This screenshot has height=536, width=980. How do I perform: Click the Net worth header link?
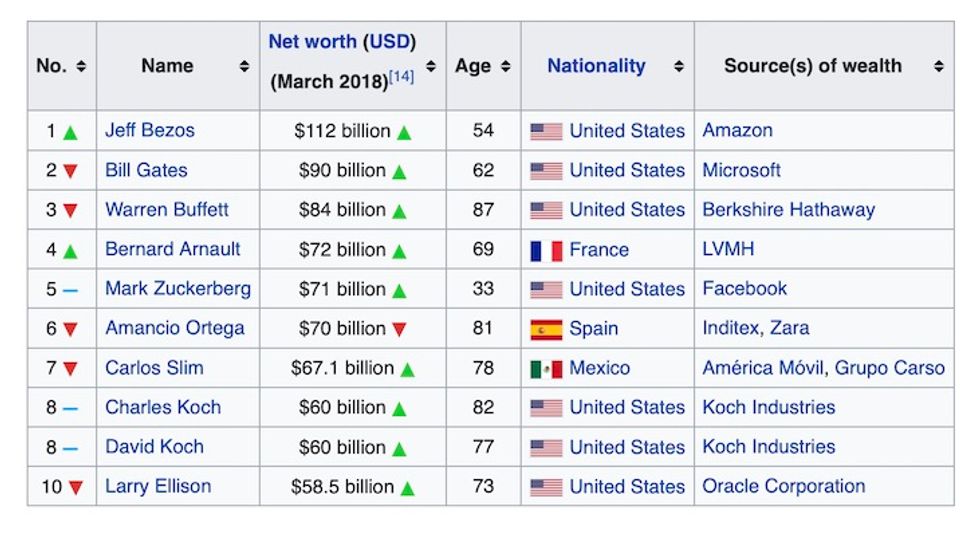point(312,42)
